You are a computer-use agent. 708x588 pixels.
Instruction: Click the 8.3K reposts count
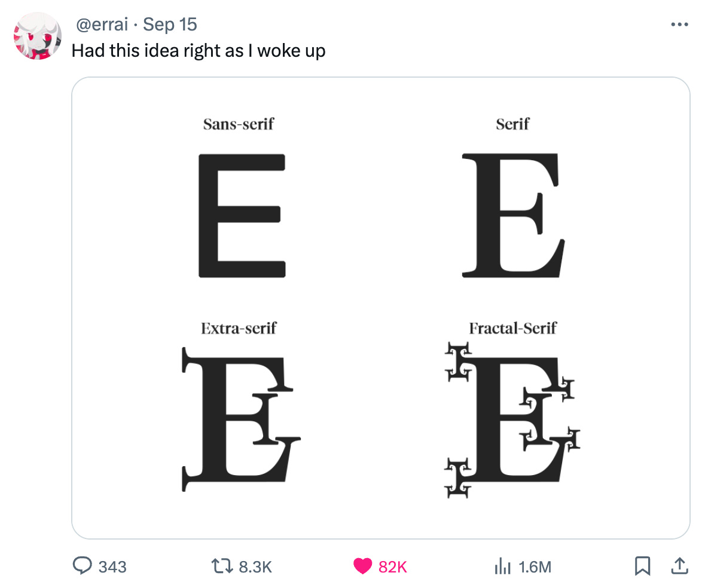tap(255, 567)
